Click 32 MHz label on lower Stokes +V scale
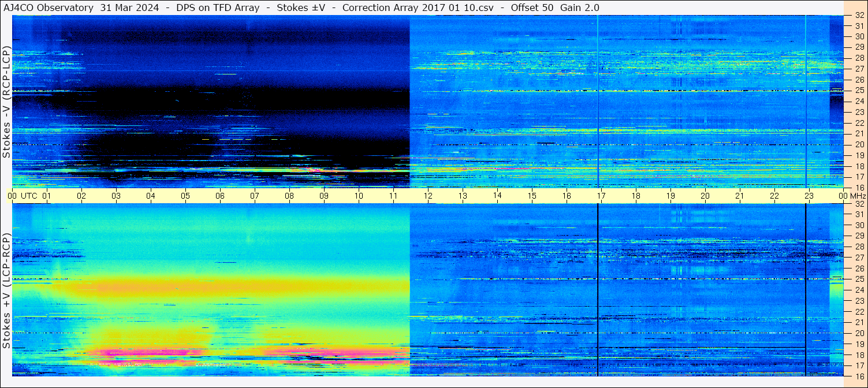 [859, 204]
